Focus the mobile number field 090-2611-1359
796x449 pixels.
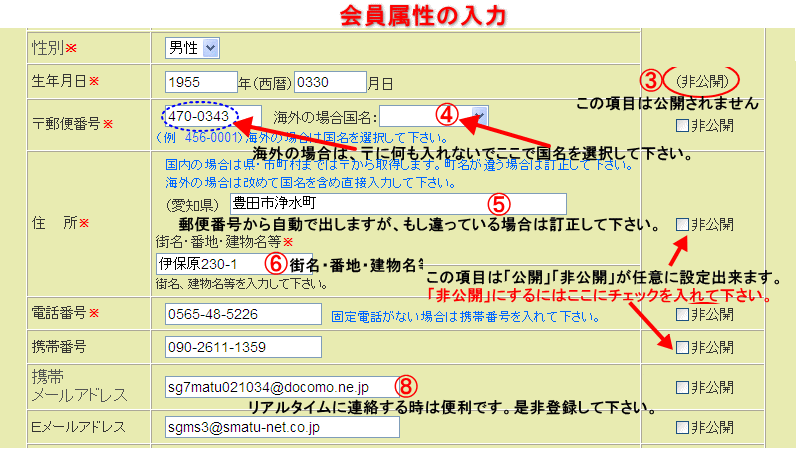tap(245, 348)
